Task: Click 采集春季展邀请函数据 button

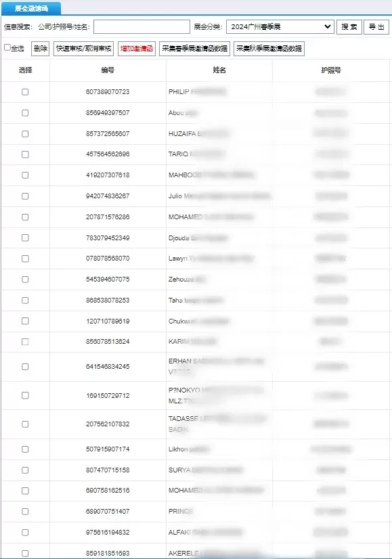Action: [195, 49]
